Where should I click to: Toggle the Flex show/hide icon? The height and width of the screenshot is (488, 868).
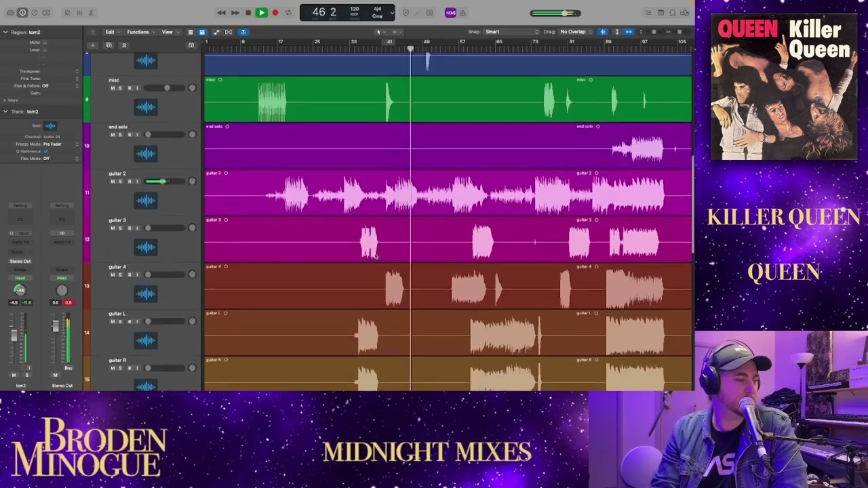pyautogui.click(x=229, y=32)
